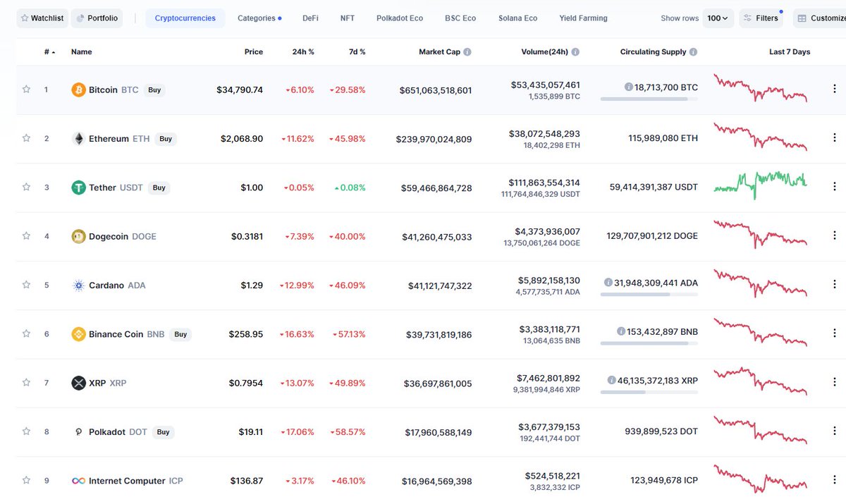Click the Cardano logo icon
Viewport: 846px width, 504px height.
78,285
